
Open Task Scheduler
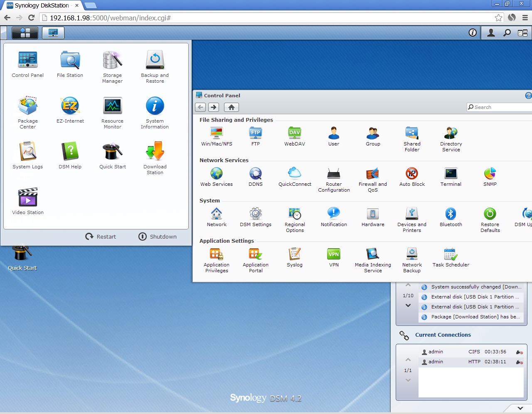point(451,258)
